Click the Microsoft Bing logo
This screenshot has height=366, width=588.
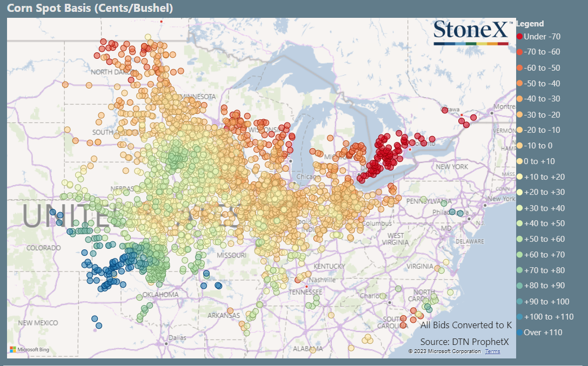click(29, 349)
